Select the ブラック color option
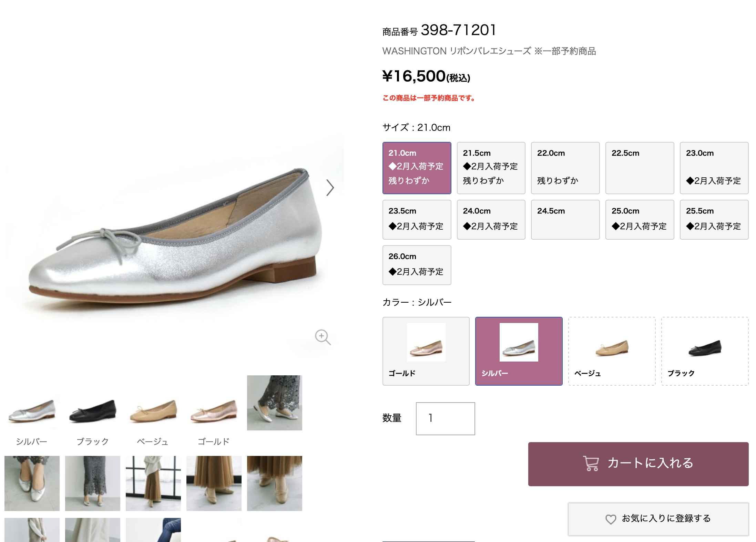This screenshot has width=756, height=542. point(705,351)
